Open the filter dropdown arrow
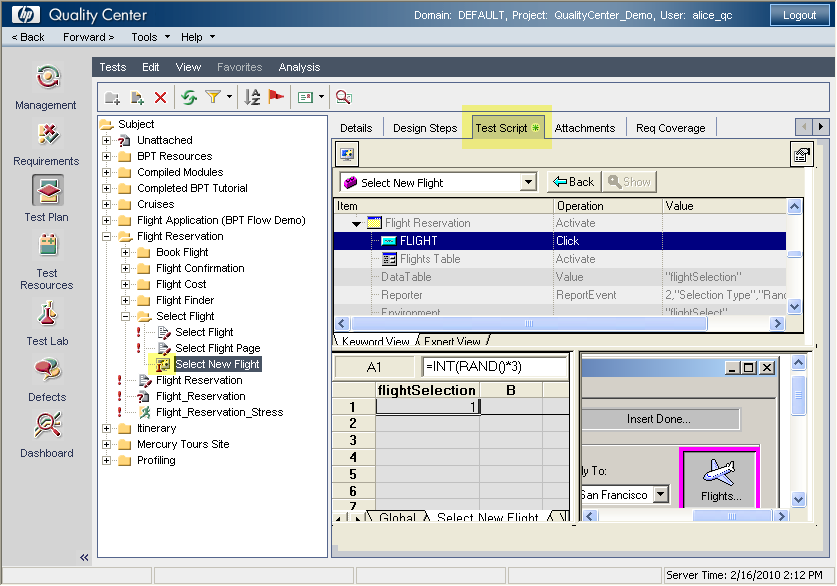This screenshot has height=586, width=837. [x=229, y=97]
